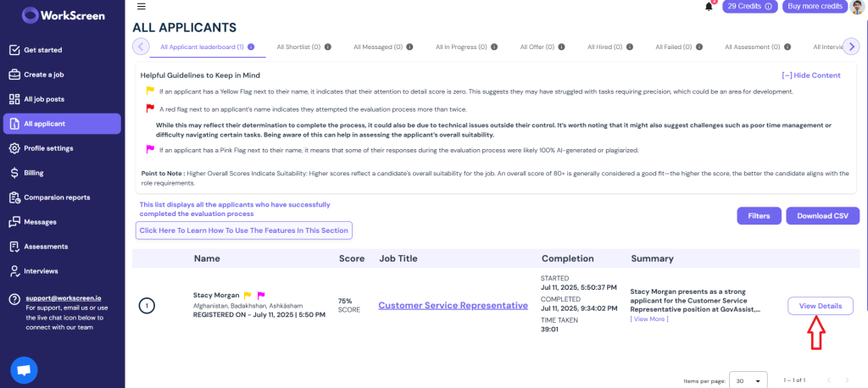The image size is (868, 388).
Task: Click info icon beside All Shortlist tab
Action: pyautogui.click(x=328, y=47)
